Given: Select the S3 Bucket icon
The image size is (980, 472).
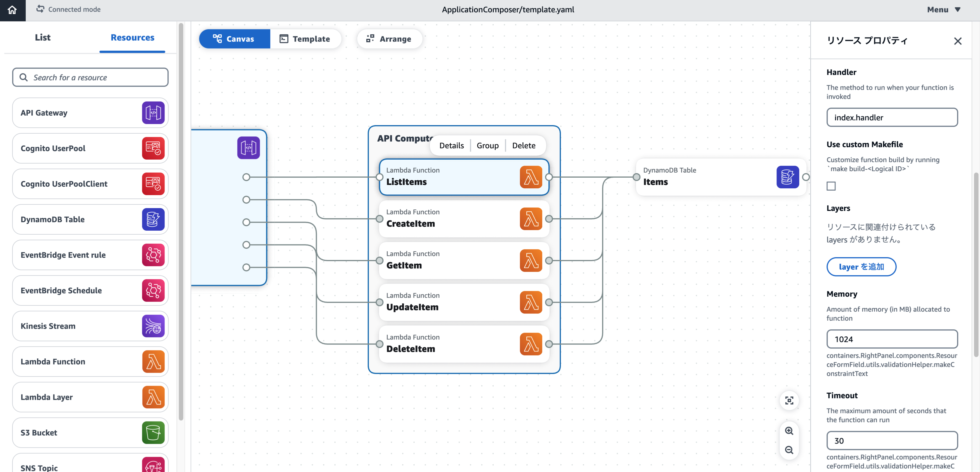Looking at the screenshot, I should click(x=153, y=433).
